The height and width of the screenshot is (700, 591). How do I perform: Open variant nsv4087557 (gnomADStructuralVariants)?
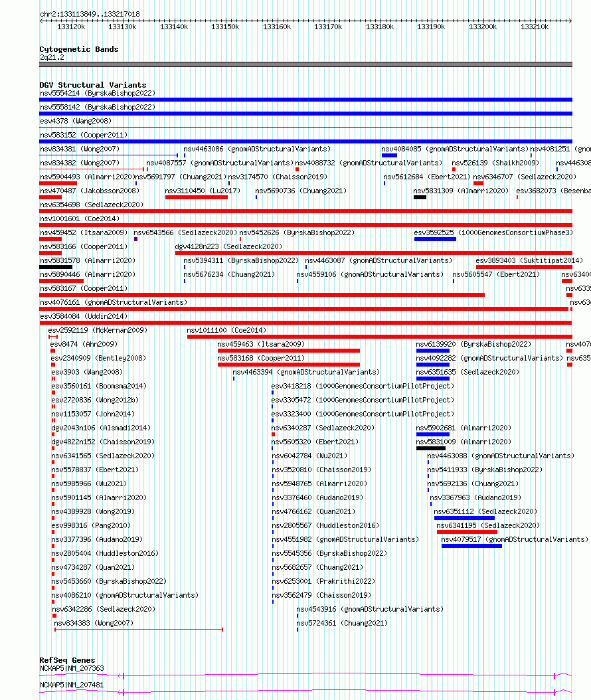220,163
